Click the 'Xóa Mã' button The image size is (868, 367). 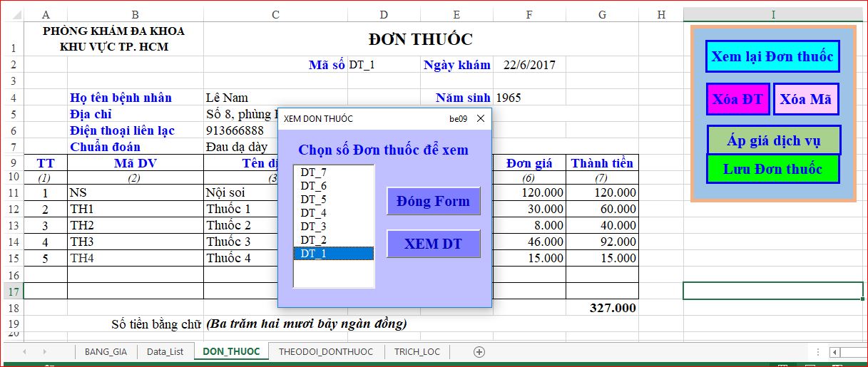[x=806, y=99]
